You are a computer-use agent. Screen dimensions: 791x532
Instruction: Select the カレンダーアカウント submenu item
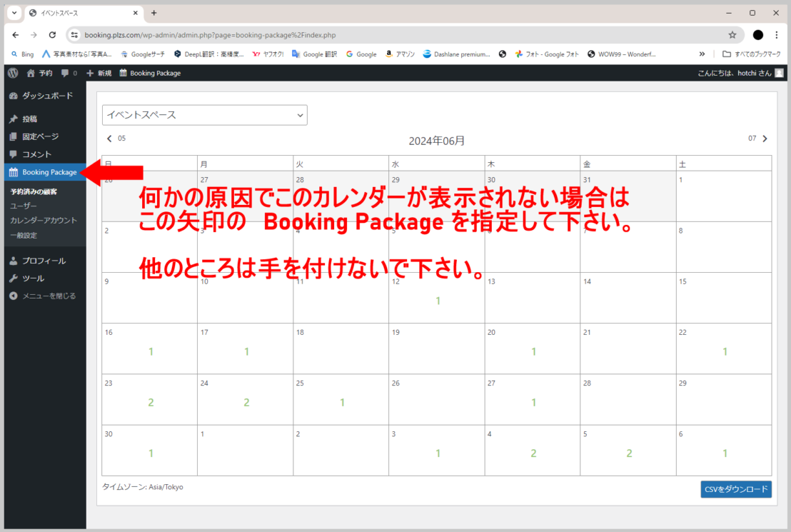(x=44, y=221)
